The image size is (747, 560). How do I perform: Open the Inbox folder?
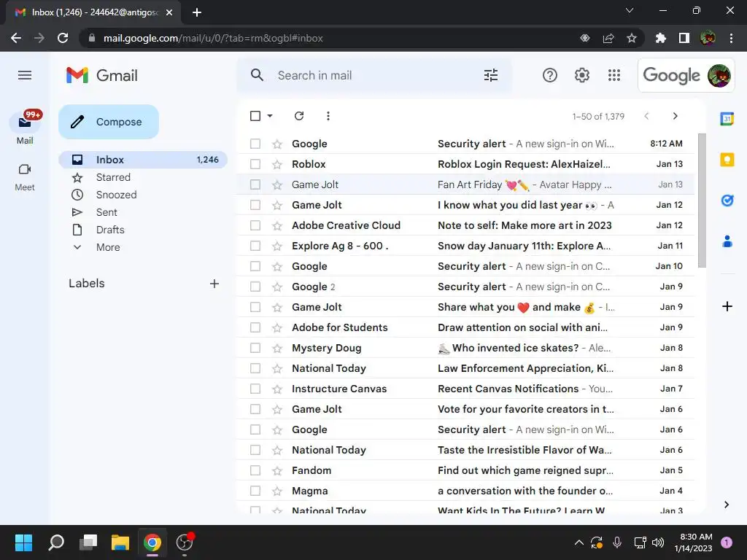click(143, 160)
